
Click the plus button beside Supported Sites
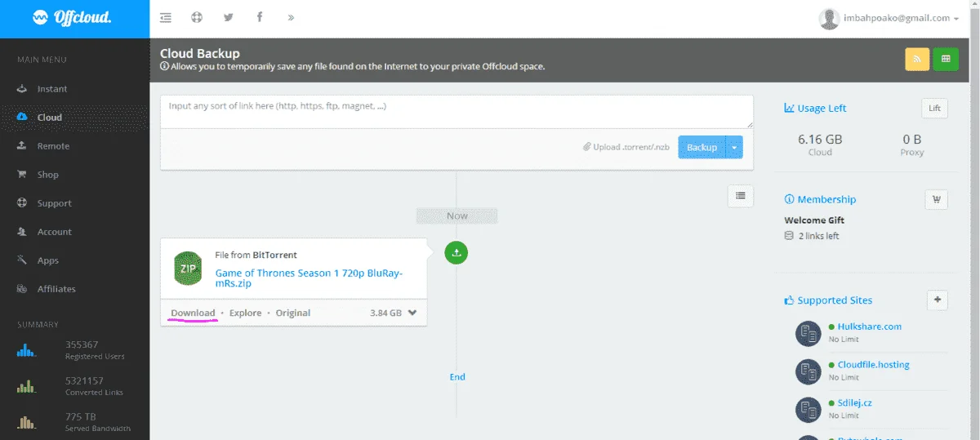(x=938, y=300)
